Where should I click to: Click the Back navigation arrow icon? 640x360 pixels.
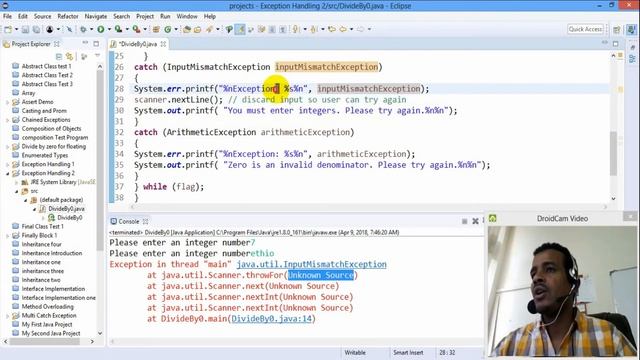(343, 29)
